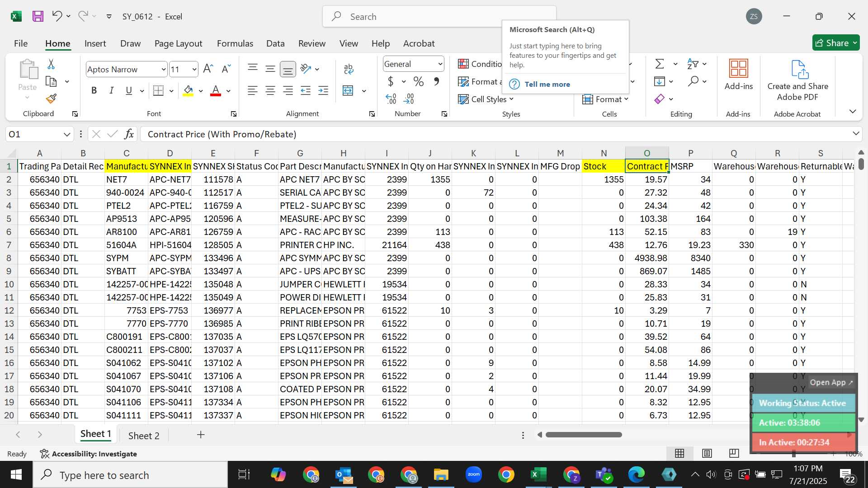868x488 pixels.
Task: Switch to Insert tab
Action: tap(95, 43)
